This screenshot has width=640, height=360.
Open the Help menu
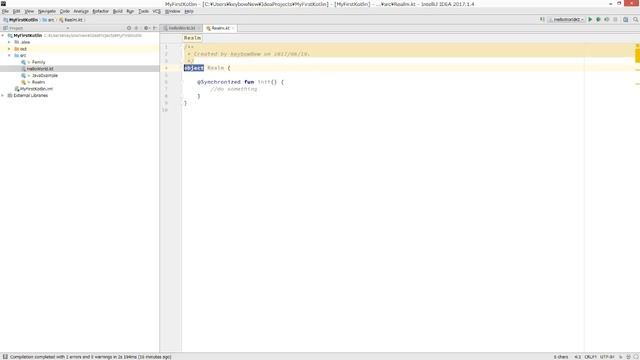pyautogui.click(x=189, y=11)
